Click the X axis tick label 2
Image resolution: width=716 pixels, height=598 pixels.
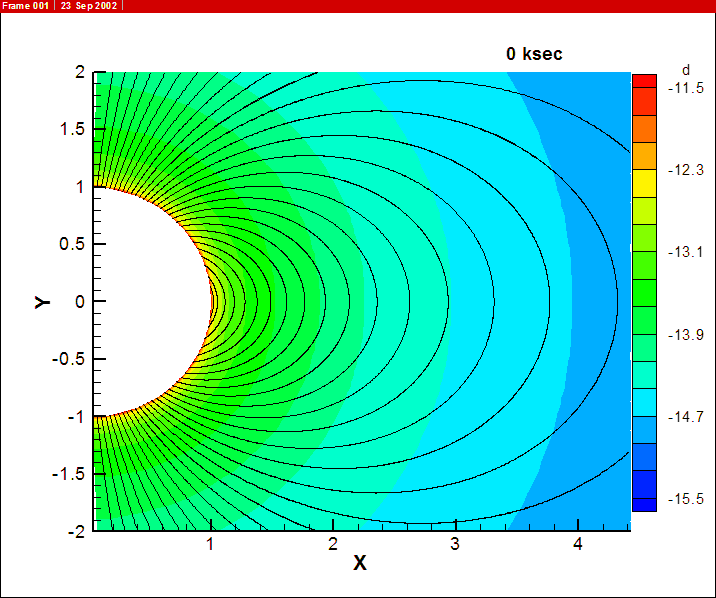point(333,544)
